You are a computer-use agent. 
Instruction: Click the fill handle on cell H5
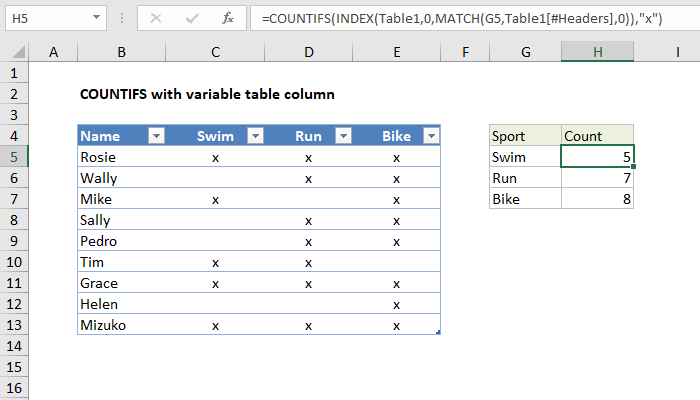(633, 167)
